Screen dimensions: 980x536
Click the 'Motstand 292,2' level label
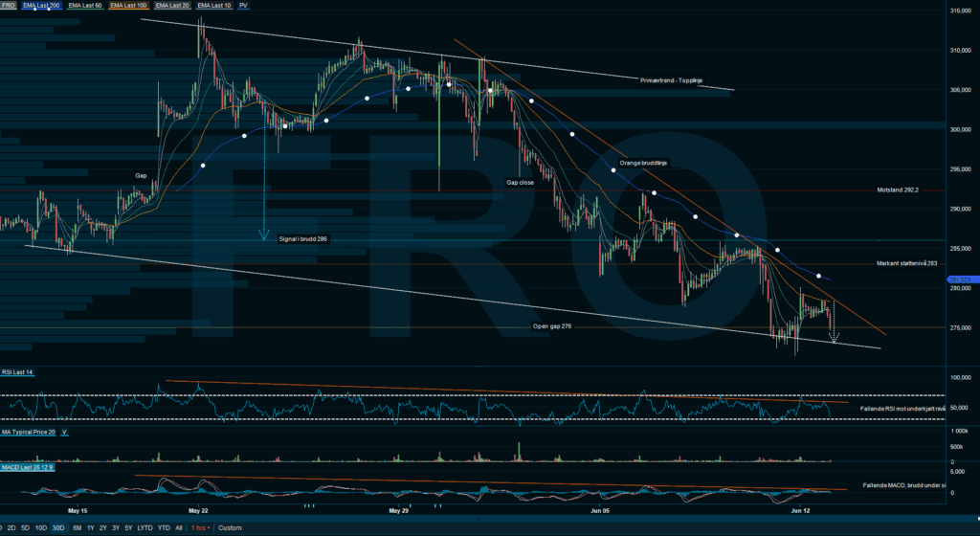pos(898,190)
